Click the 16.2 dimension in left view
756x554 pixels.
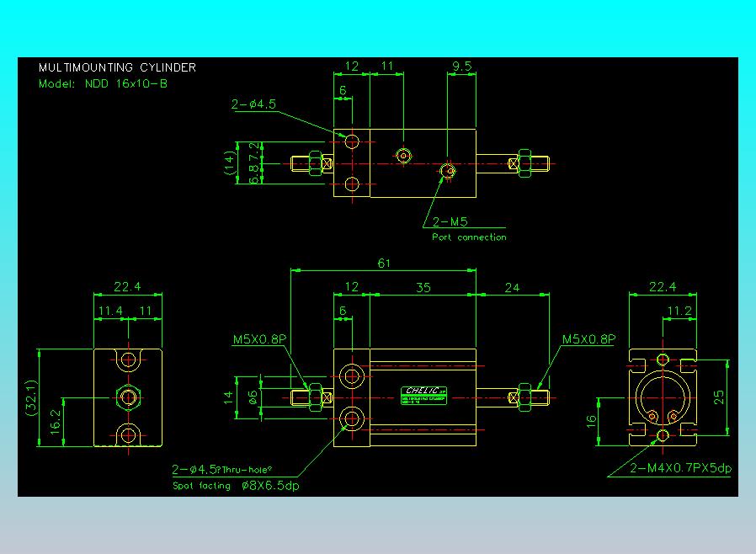(56, 422)
